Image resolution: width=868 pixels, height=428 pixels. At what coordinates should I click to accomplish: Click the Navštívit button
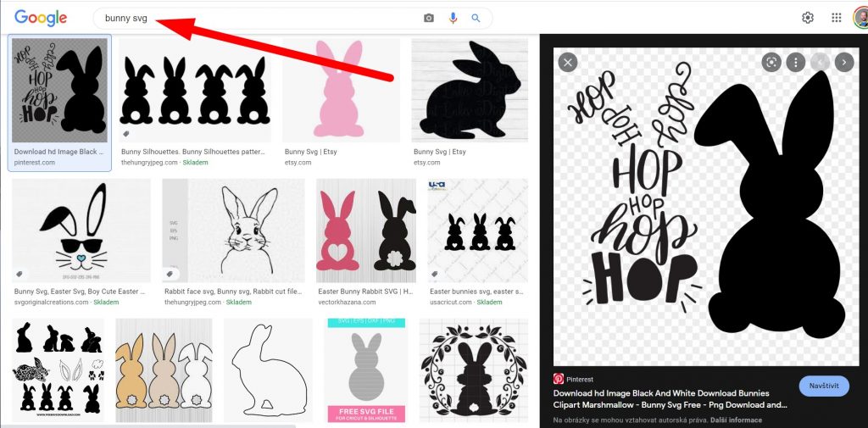(x=823, y=386)
